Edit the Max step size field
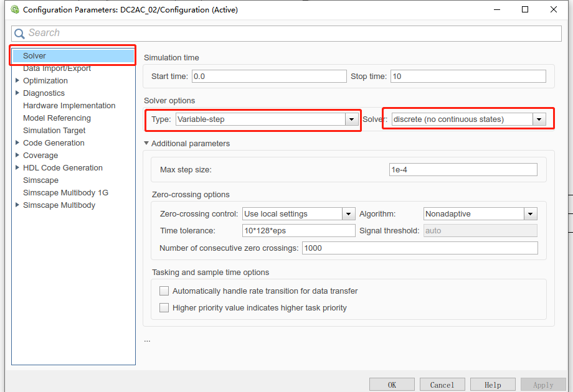Image resolution: width=573 pixels, height=392 pixels. pos(463,170)
